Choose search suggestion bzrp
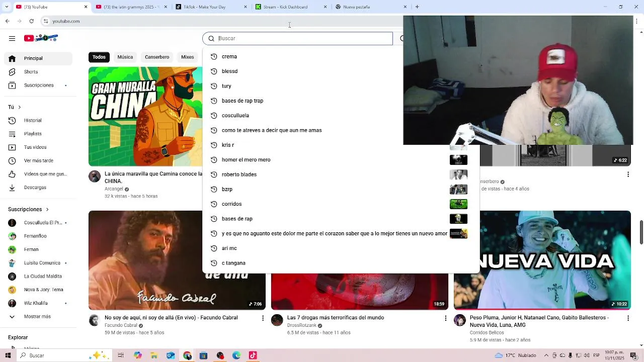The height and width of the screenshot is (362, 644). (341, 190)
